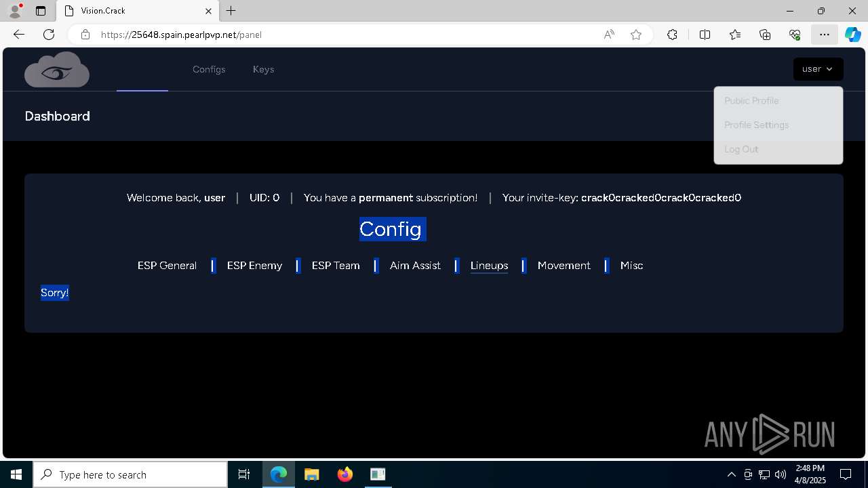
Task: Go back to previous page
Action: (x=19, y=35)
